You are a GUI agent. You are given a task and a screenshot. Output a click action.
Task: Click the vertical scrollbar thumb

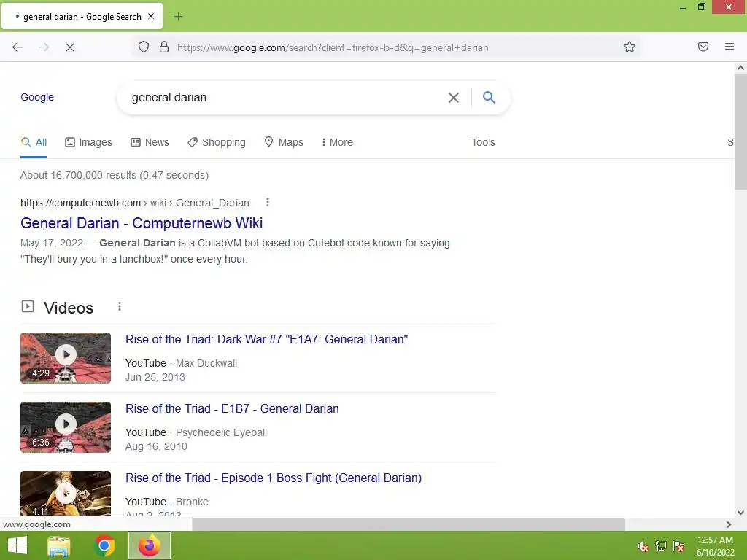(740, 132)
